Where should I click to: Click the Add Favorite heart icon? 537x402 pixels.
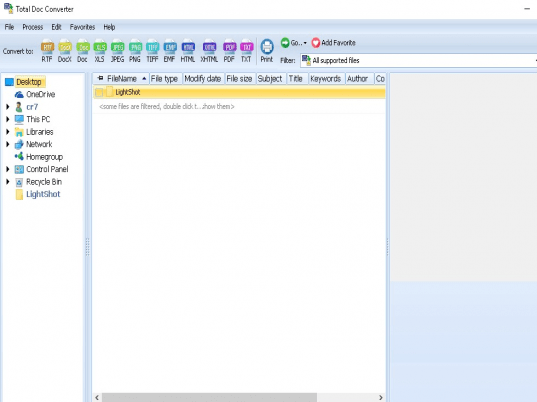coord(316,43)
